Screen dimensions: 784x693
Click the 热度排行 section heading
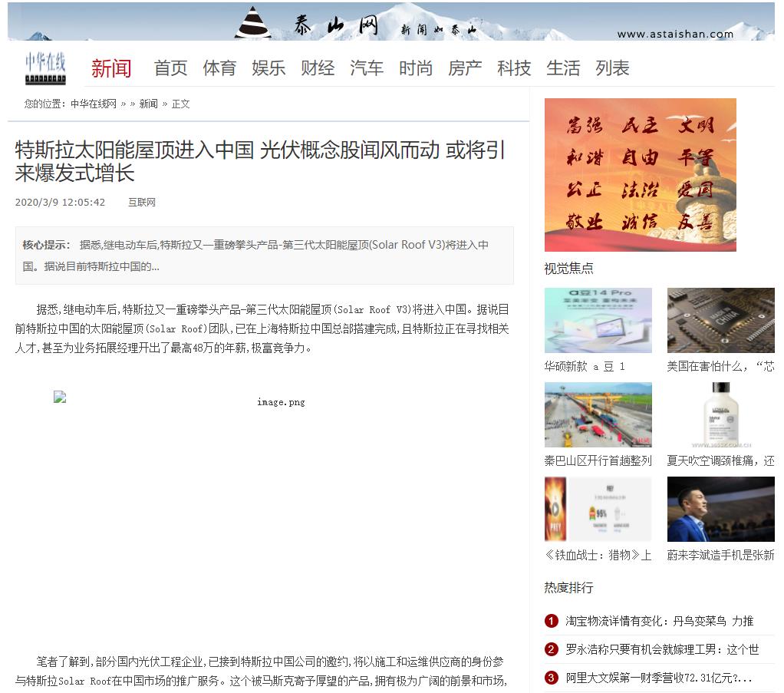pos(568,587)
